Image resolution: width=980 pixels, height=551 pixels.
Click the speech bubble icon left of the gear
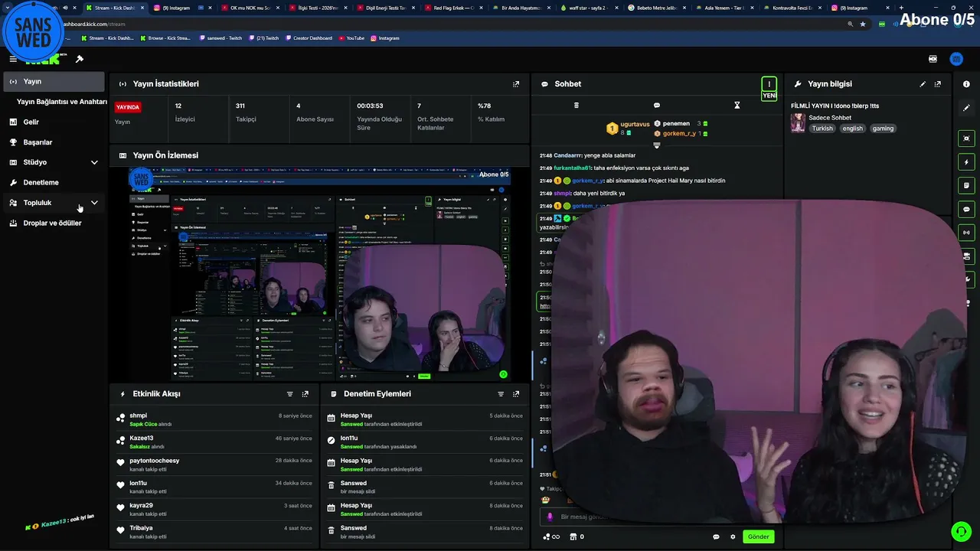click(716, 536)
